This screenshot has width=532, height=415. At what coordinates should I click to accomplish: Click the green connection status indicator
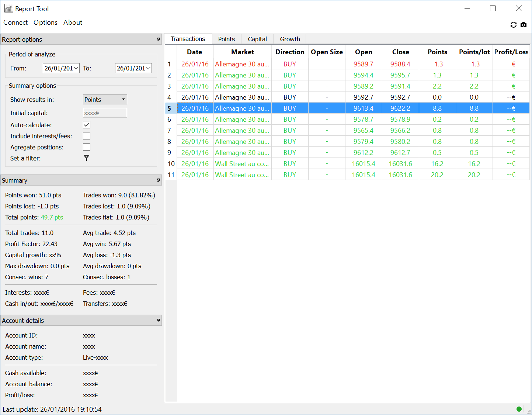519,409
